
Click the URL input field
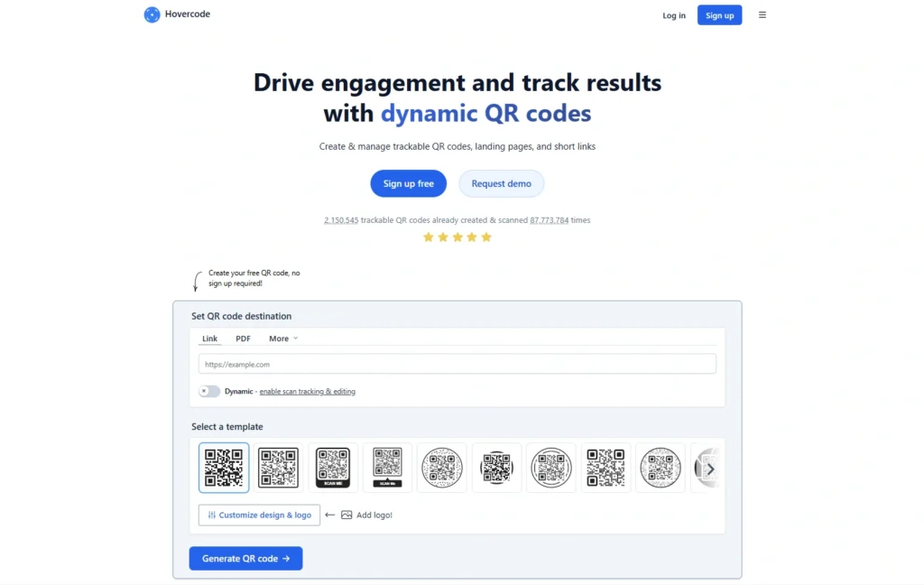457,364
